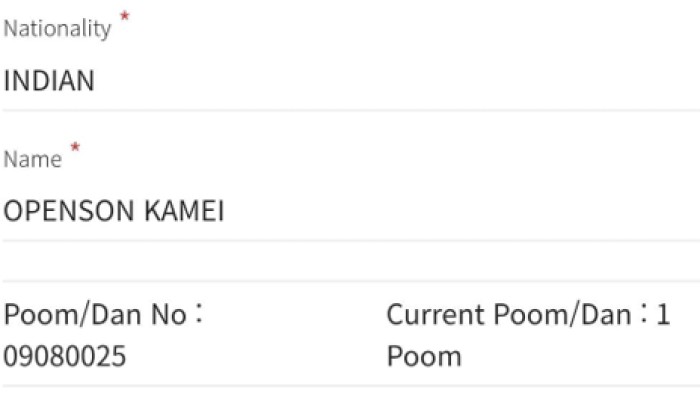Click the divider line directly below OPENSON KAMEI
This screenshot has width=700, height=407.
pos(350,240)
